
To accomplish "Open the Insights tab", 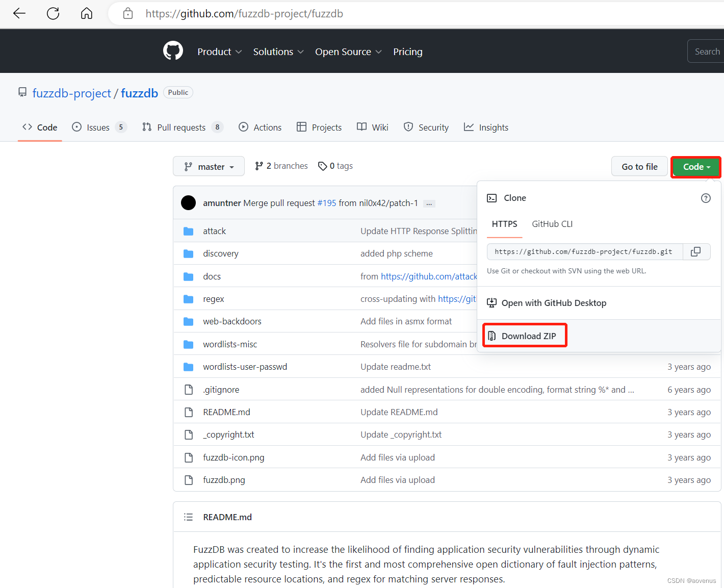I will tap(486, 127).
